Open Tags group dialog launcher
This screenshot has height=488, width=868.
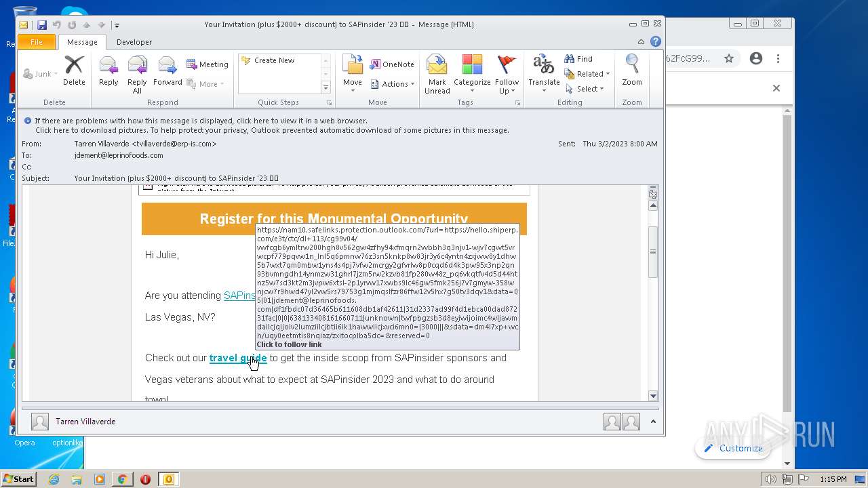click(x=518, y=103)
